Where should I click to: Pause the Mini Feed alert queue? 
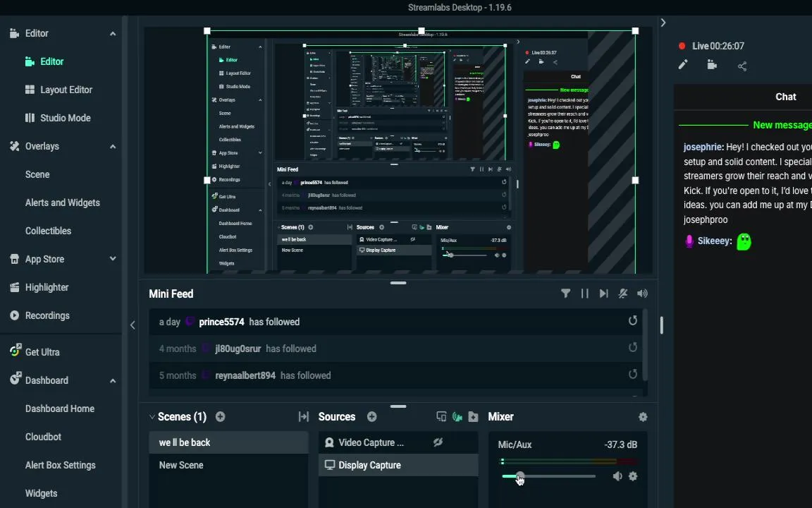click(584, 294)
